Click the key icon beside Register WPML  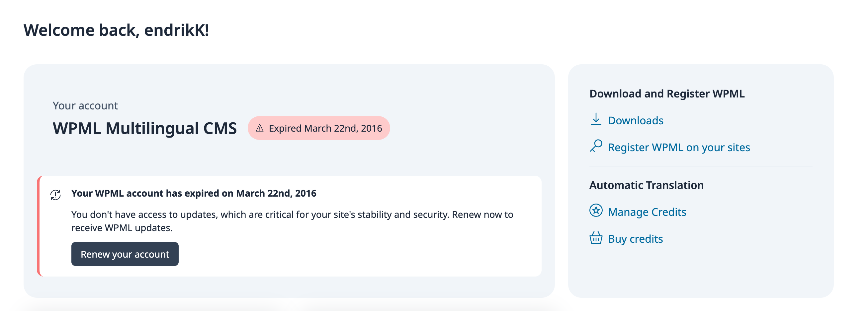tap(596, 146)
